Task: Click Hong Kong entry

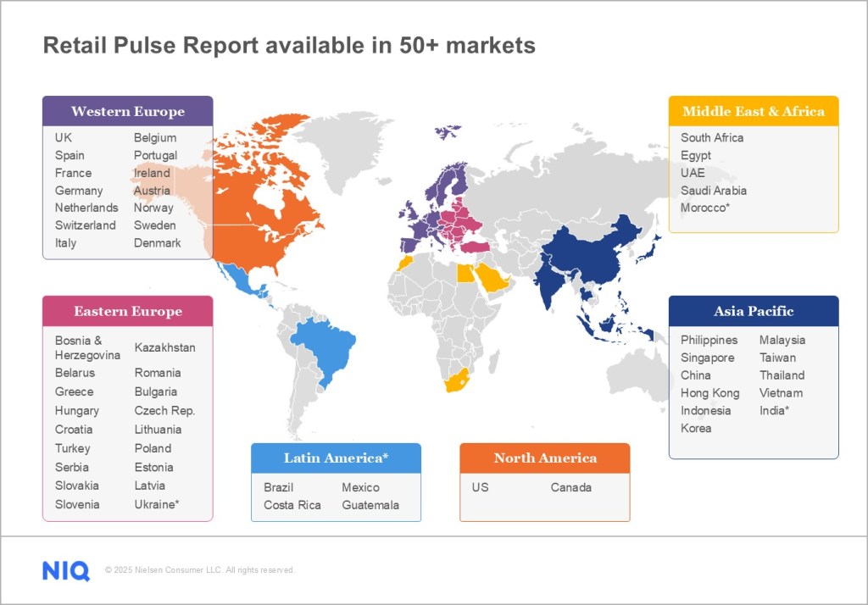Action: click(x=710, y=393)
